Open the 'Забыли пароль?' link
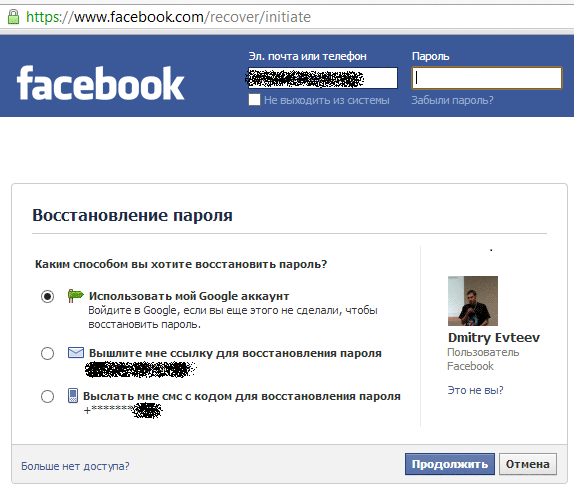Viewport: 587px width, 497px height. point(452,100)
